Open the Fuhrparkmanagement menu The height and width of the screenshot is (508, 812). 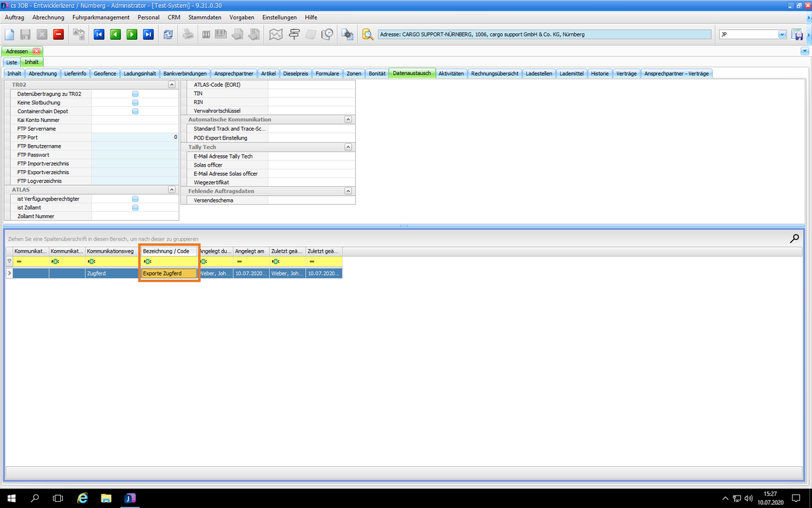pos(101,17)
